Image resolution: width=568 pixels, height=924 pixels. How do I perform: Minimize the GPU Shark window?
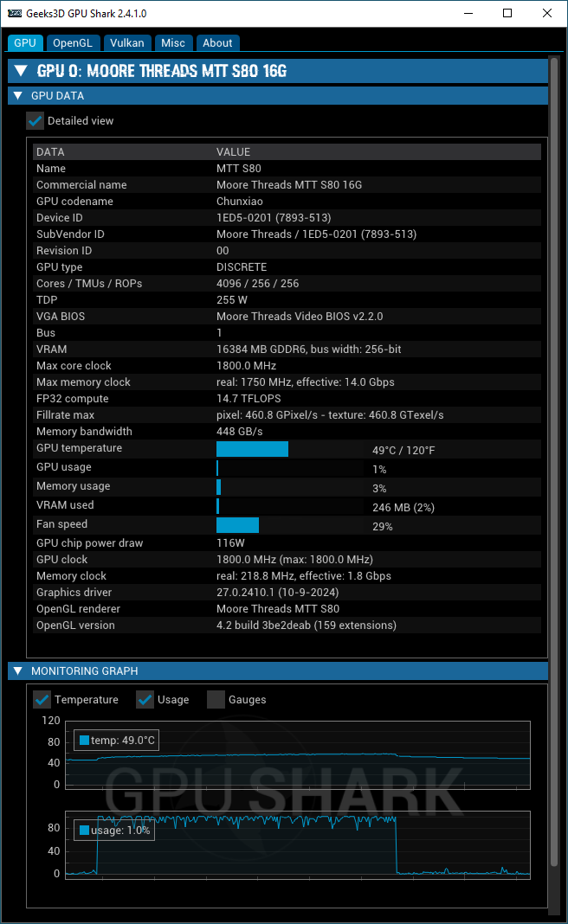468,13
